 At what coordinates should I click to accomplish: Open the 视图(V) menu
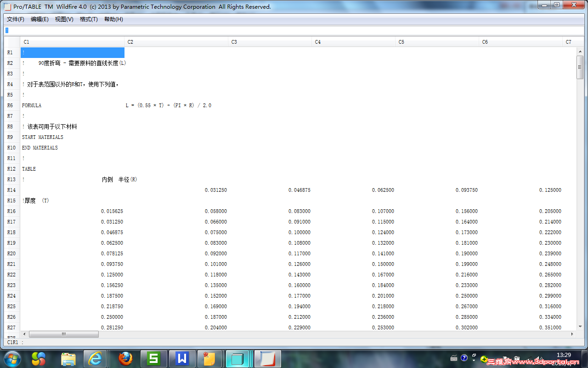coord(64,19)
